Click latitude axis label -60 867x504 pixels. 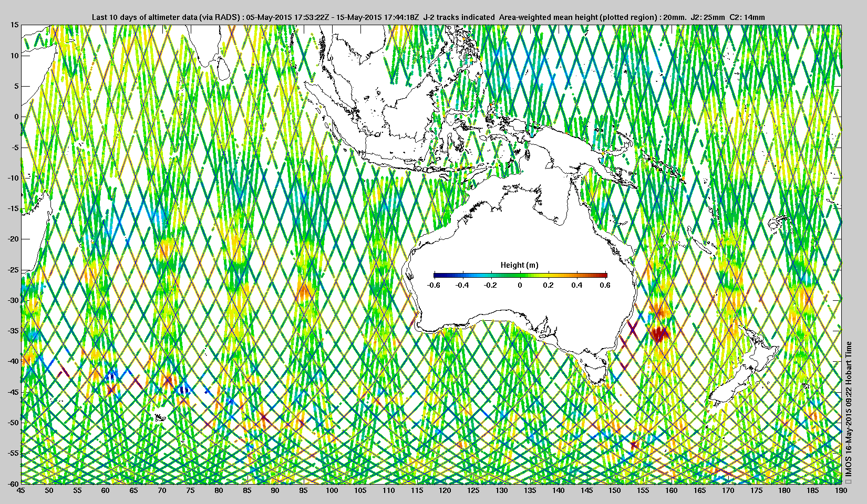tap(13, 483)
